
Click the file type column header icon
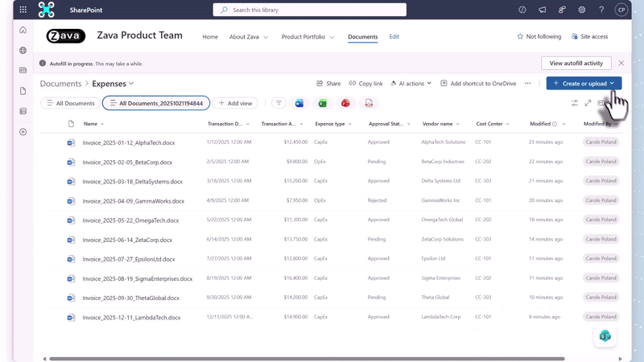click(x=71, y=124)
